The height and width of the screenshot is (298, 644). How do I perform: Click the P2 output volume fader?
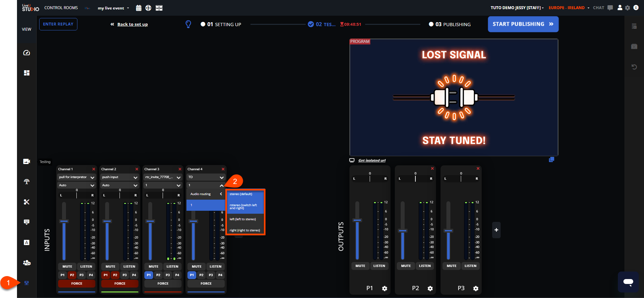click(x=403, y=231)
